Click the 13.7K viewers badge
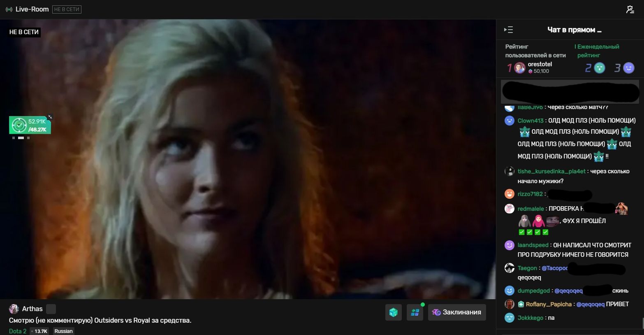Image resolution: width=644 pixels, height=335 pixels. (x=39, y=331)
